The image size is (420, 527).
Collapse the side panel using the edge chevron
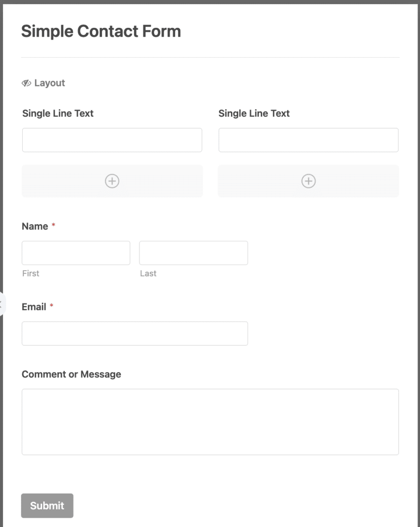point(2,304)
